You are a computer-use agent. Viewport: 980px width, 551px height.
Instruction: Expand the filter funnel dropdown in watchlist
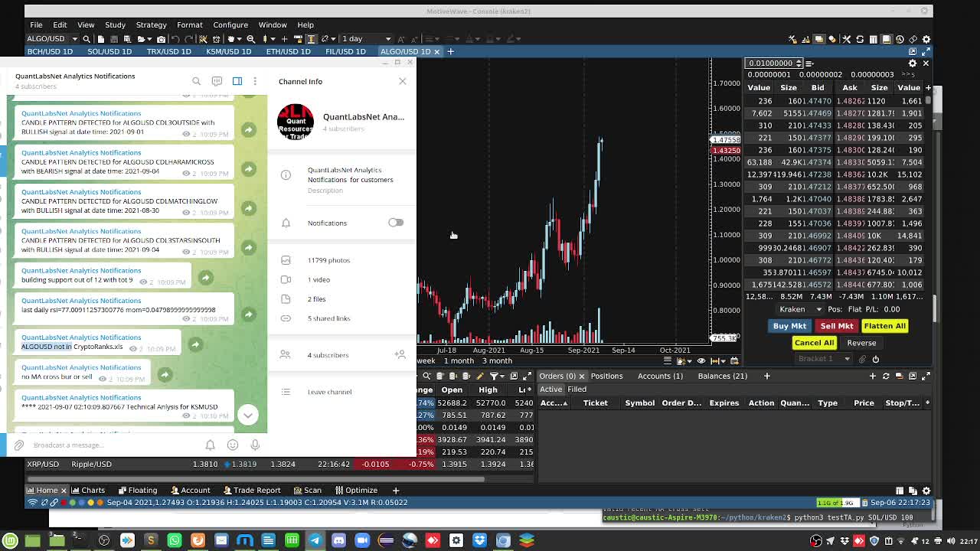(504, 376)
